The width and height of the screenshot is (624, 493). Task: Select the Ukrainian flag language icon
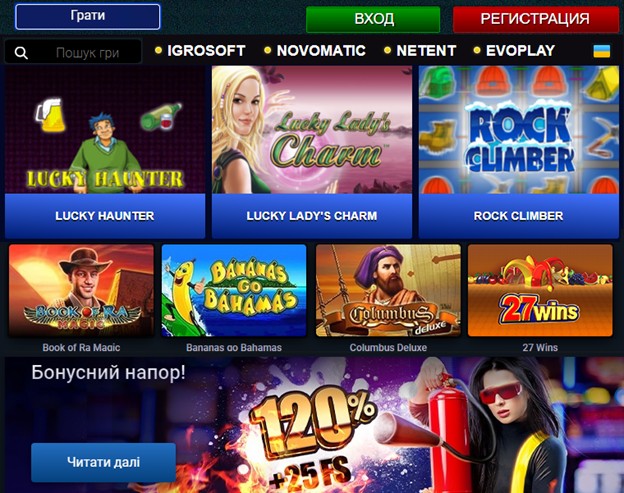(x=601, y=51)
